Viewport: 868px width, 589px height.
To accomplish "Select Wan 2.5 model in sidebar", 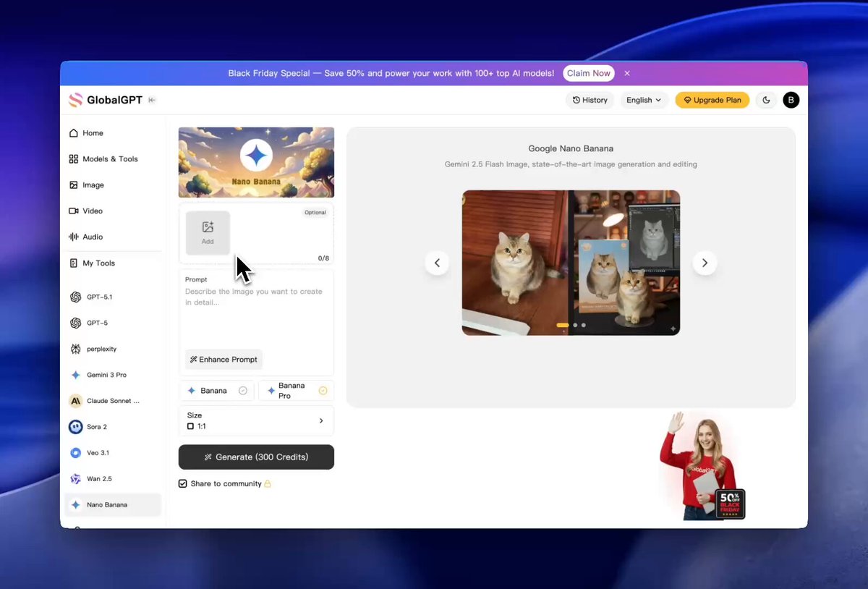I will click(x=113, y=479).
